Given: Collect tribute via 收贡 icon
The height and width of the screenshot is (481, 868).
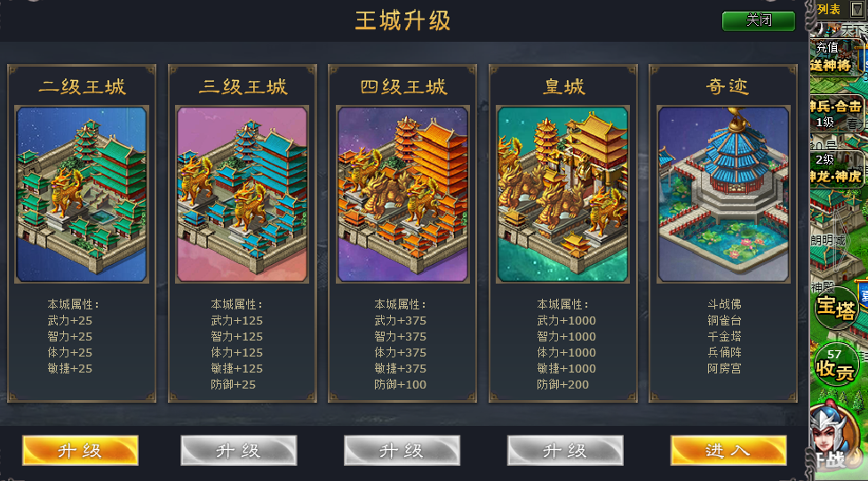Looking at the screenshot, I should [836, 365].
